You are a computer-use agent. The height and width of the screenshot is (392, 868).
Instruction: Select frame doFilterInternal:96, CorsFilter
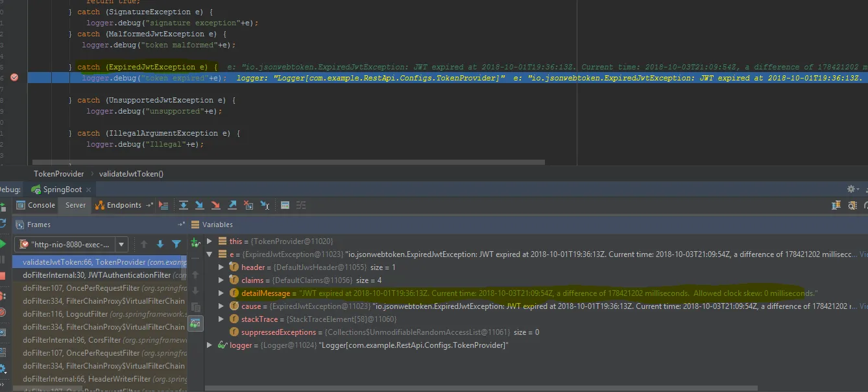pos(99,340)
